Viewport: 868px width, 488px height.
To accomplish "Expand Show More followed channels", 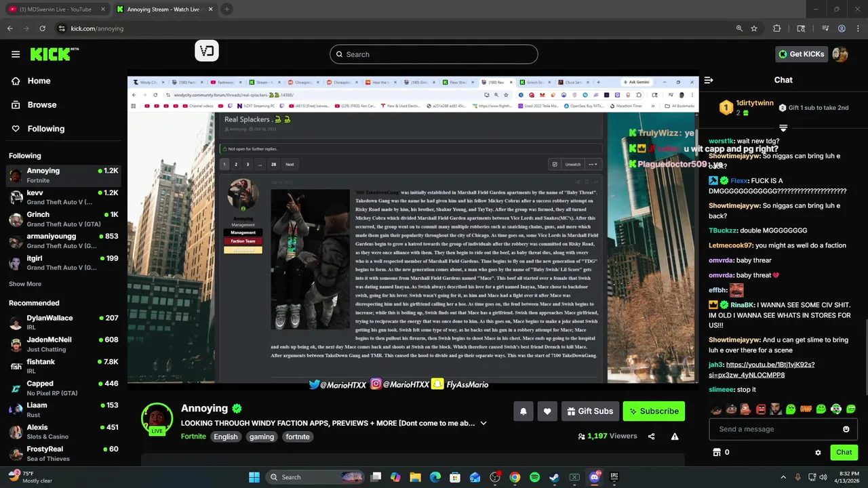I will click(25, 284).
